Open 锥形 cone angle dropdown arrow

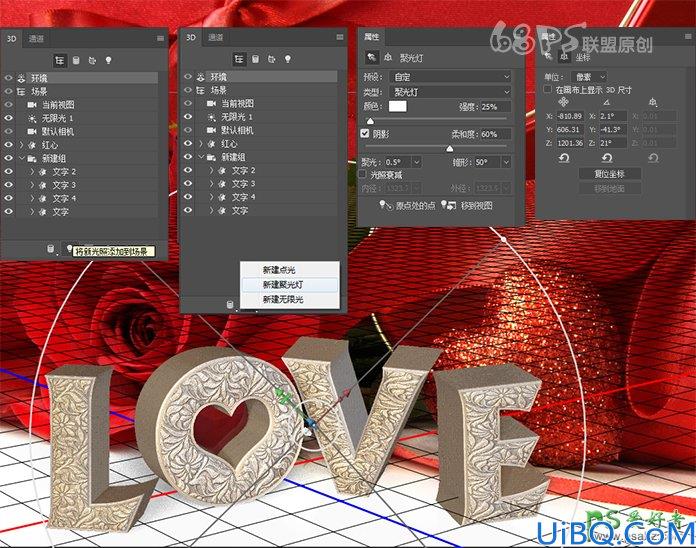pos(506,162)
